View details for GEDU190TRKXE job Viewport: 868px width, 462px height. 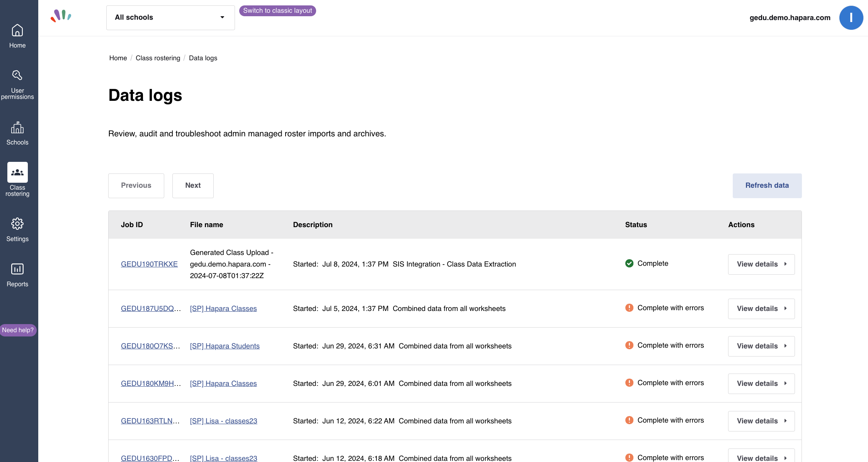(761, 264)
